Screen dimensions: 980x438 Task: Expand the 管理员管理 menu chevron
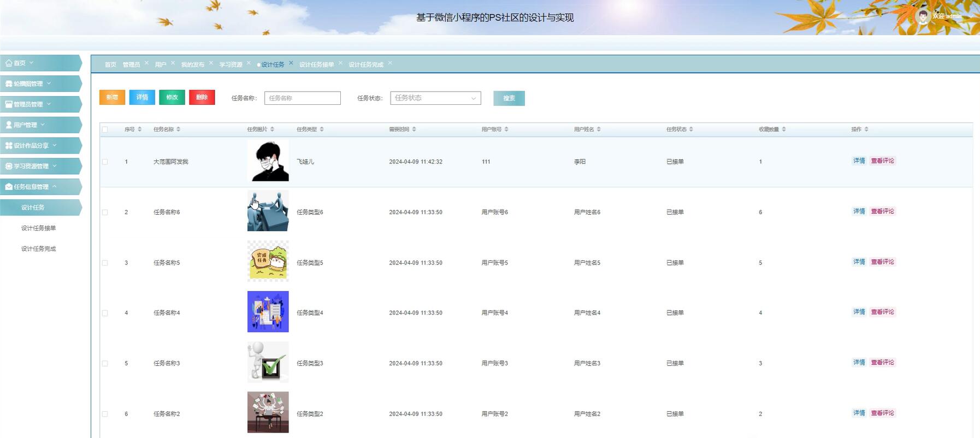[49, 104]
